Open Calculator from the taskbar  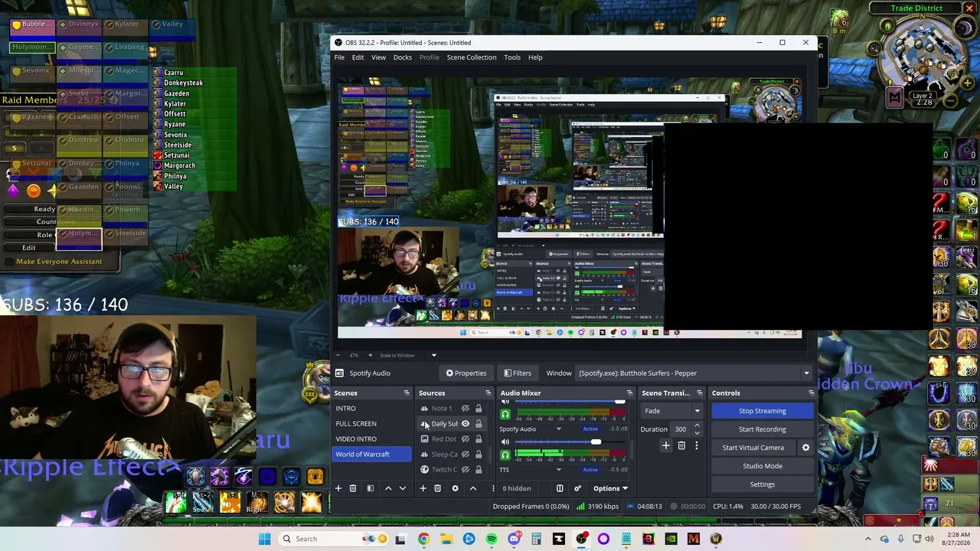536,539
